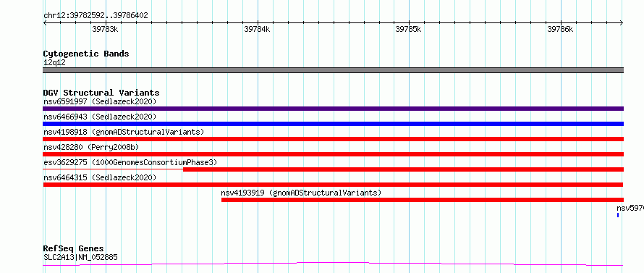Image resolution: width=644 pixels, height=273 pixels.
Task: Select the magenta SLC2A13 gene line
Action: coord(333,264)
